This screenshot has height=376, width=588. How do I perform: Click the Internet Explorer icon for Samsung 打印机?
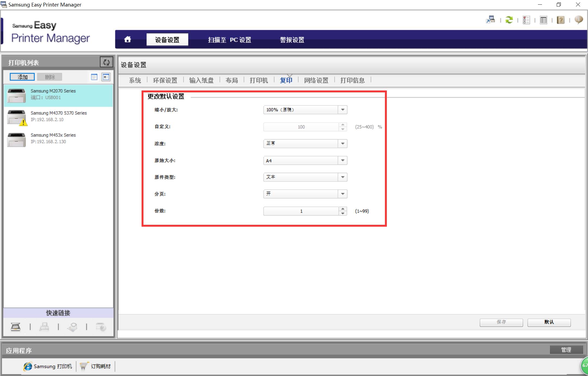click(27, 366)
